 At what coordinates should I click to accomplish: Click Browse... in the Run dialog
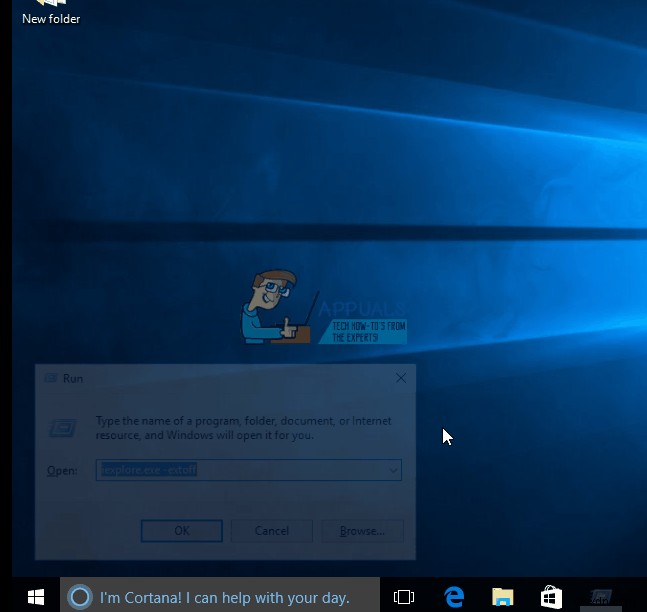click(x=362, y=531)
